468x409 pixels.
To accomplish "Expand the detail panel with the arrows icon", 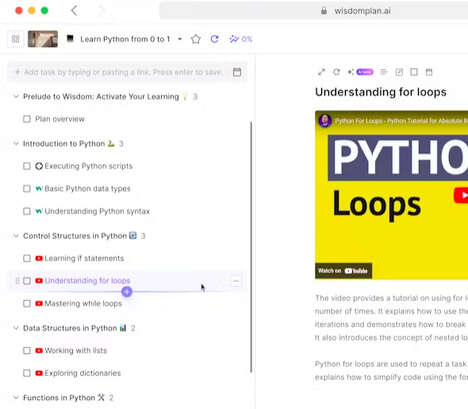I will coord(321,72).
